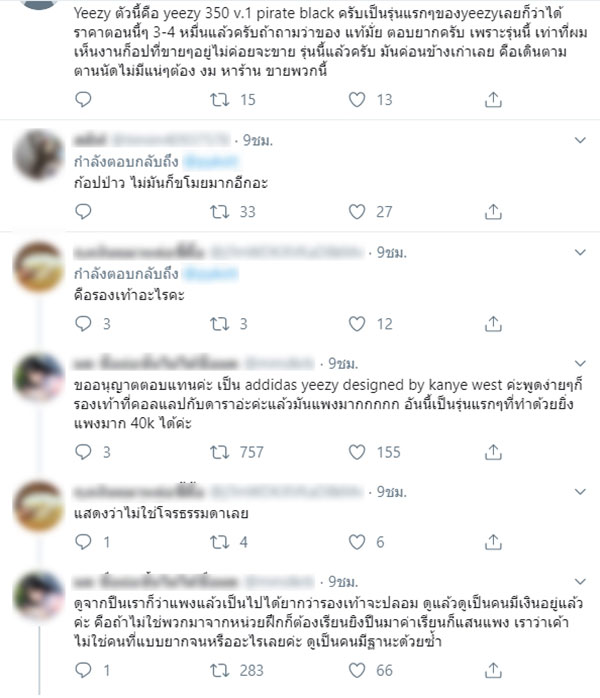Open mentioned user link above คือรองเท้าอะไรคะ
Screen dimensions: 600x698
[211, 274]
